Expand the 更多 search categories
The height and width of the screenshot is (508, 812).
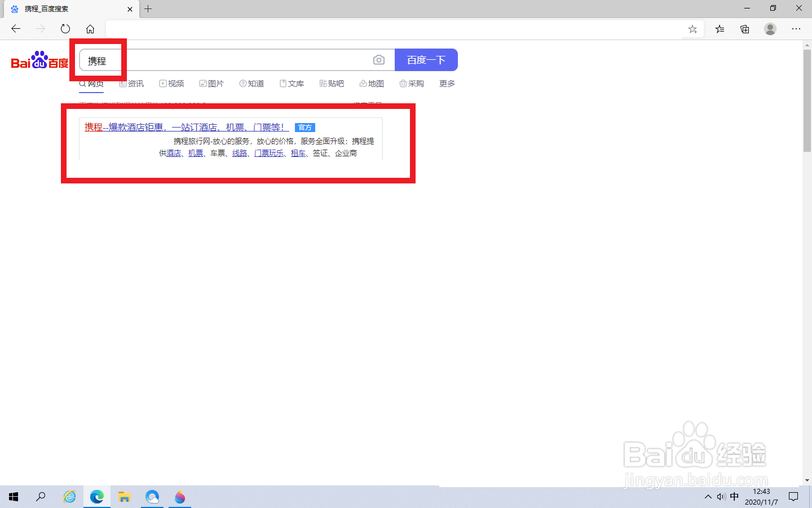click(x=447, y=84)
